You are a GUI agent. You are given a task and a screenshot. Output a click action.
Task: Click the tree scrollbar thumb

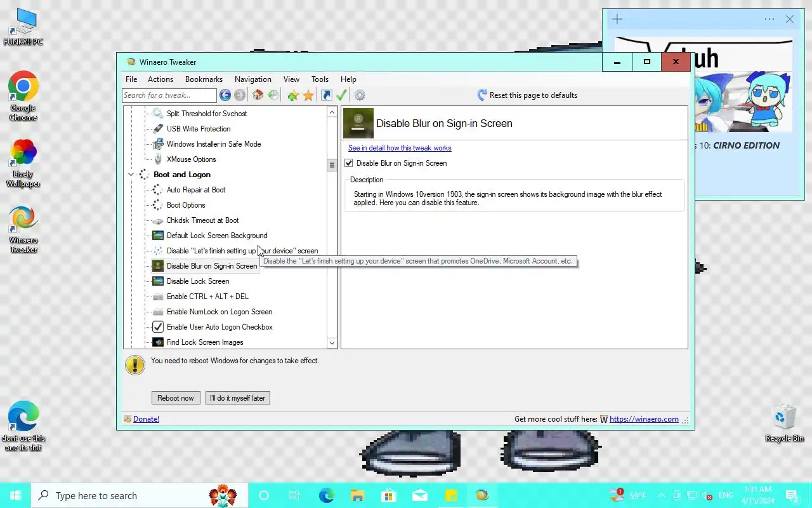point(332,165)
